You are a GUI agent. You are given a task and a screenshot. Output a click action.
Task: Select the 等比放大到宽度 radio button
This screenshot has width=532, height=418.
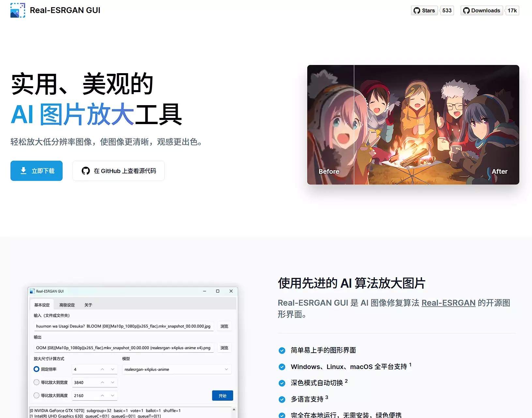pyautogui.click(x=37, y=382)
